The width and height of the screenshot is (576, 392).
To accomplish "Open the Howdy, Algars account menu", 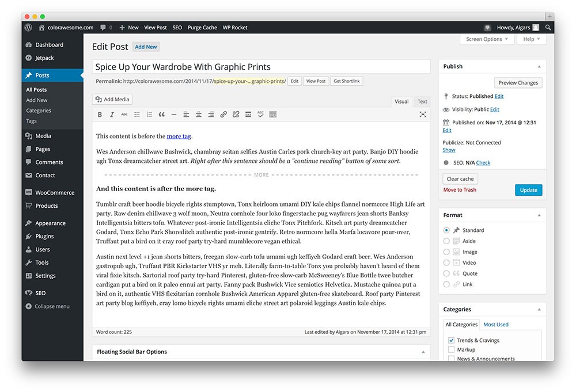I will [518, 28].
